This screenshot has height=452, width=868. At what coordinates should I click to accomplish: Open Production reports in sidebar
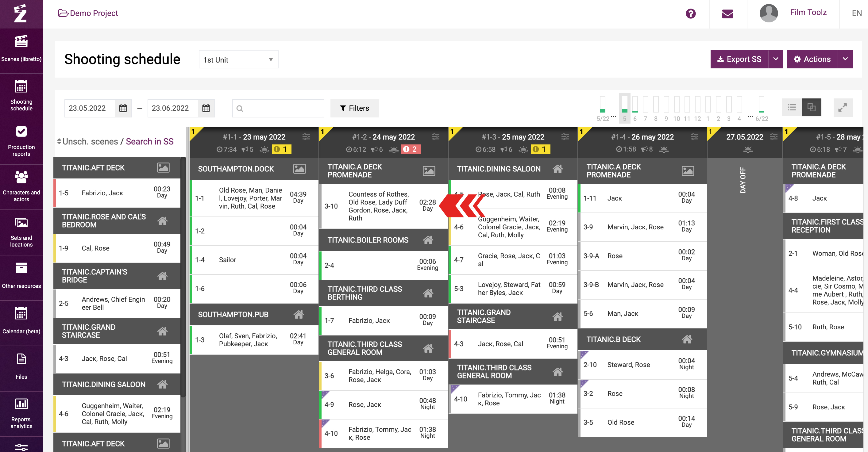[21, 141]
